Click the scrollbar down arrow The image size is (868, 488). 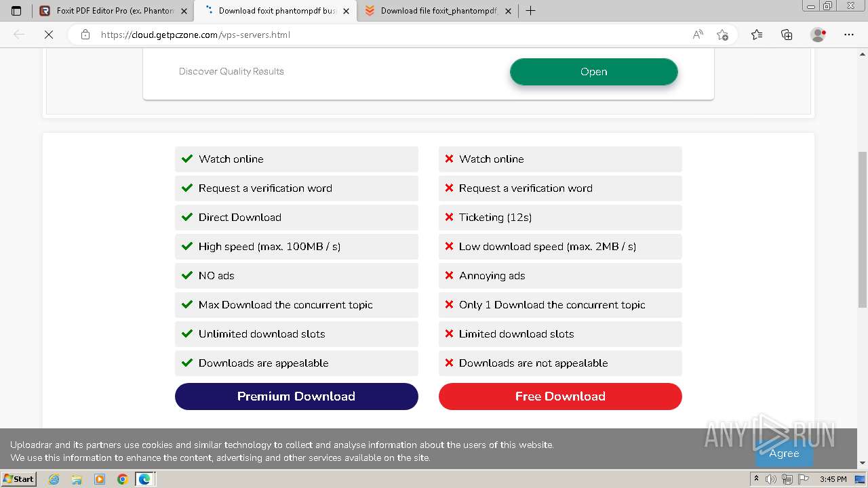point(863,464)
